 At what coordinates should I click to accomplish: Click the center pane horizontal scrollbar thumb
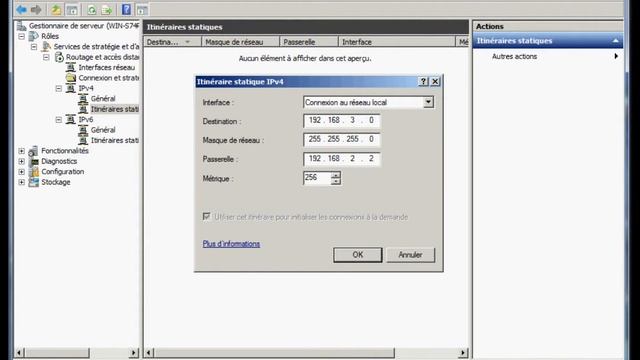[x=274, y=352]
